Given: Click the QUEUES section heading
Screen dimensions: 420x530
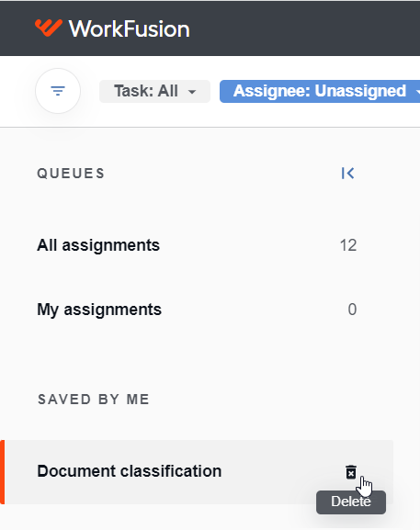Looking at the screenshot, I should click(71, 174).
